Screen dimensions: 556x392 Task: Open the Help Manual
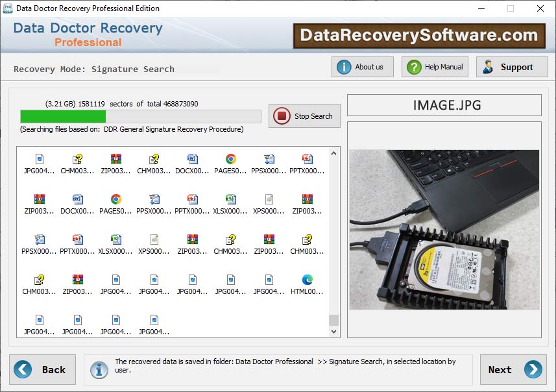[x=434, y=66]
